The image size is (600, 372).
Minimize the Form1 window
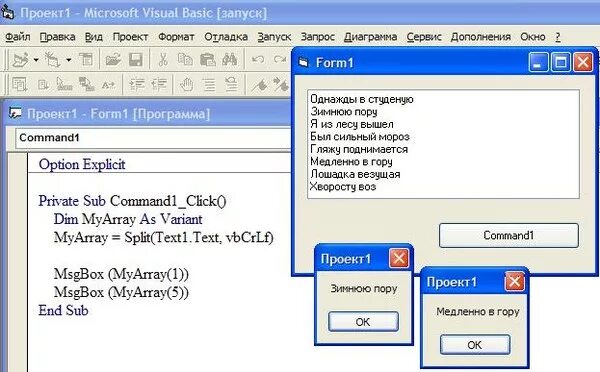538,62
